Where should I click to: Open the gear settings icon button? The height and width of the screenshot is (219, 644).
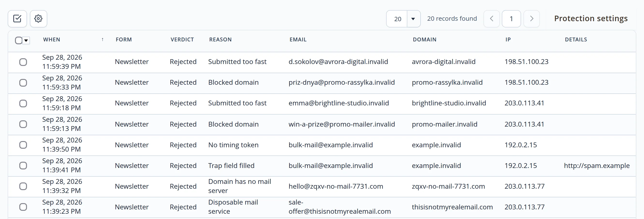tap(39, 19)
